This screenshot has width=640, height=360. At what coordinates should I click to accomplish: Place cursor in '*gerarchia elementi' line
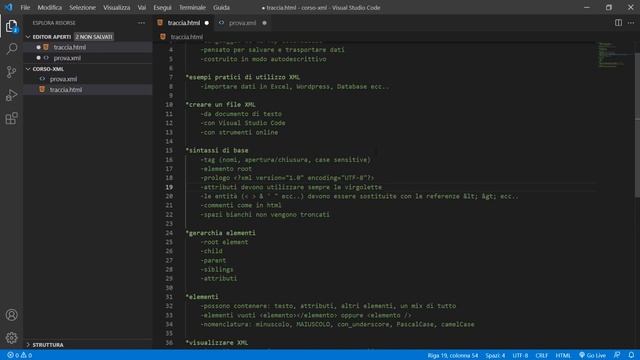point(220,233)
